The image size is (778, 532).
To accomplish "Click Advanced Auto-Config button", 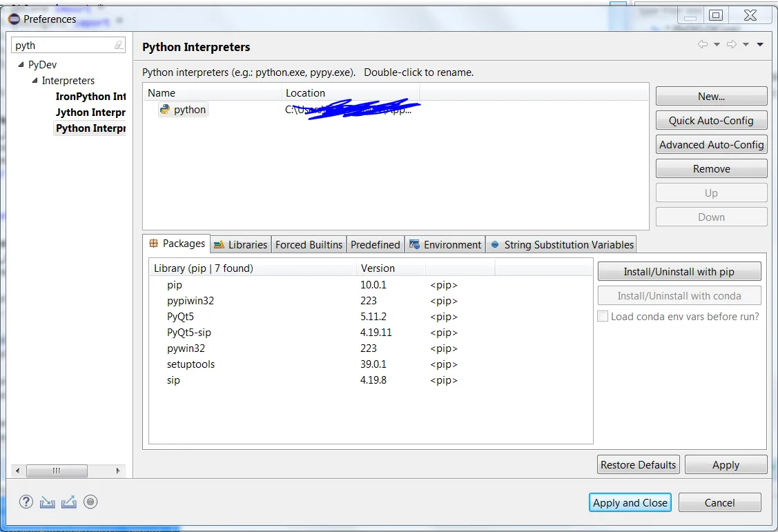I will [711, 145].
